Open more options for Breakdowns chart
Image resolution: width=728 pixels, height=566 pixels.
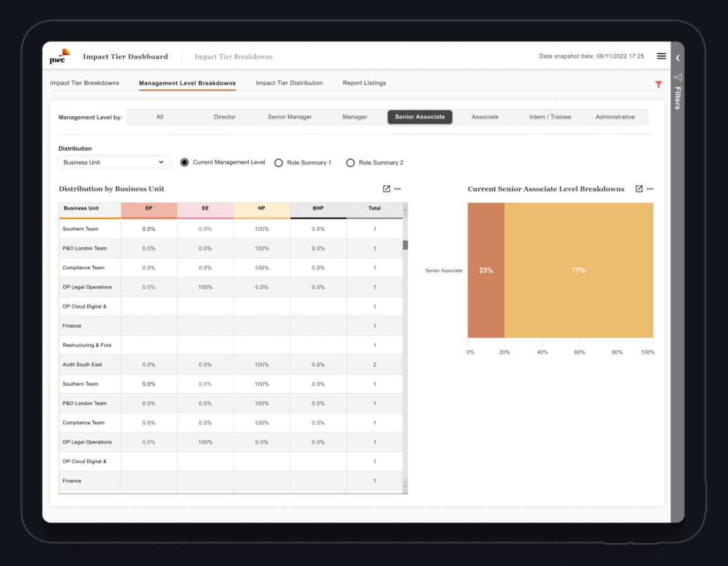point(650,189)
